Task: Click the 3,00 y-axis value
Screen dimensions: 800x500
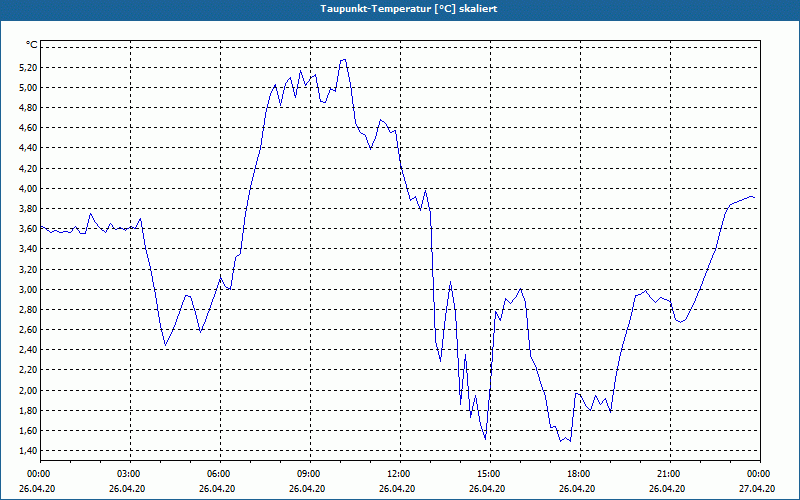Action: (28, 290)
